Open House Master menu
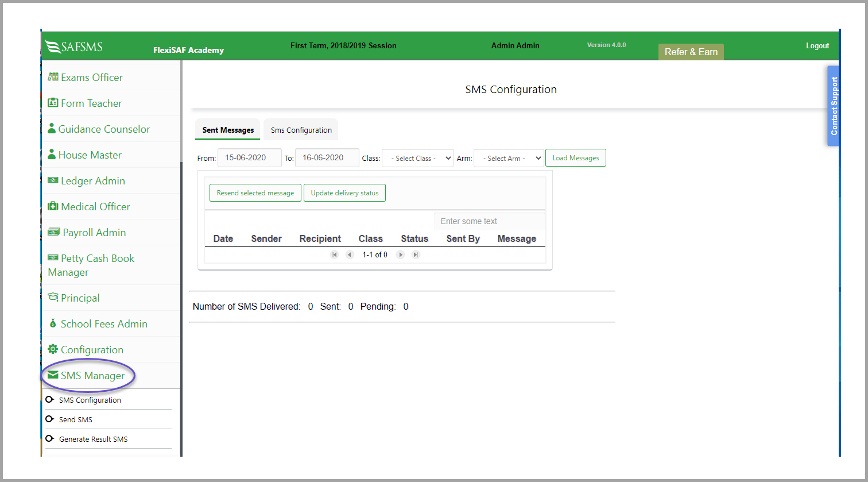Viewport: 868px width, 482px height. click(90, 155)
